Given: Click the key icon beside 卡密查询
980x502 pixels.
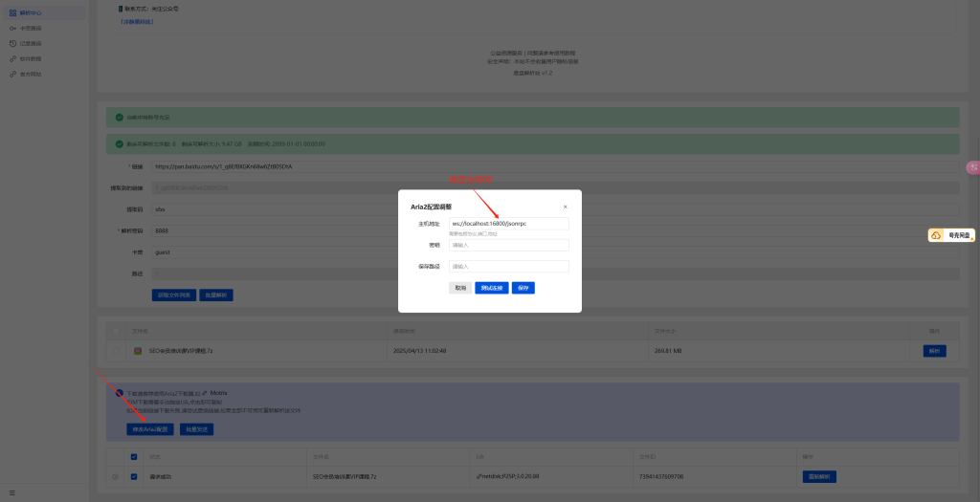Looking at the screenshot, I should [x=11, y=28].
